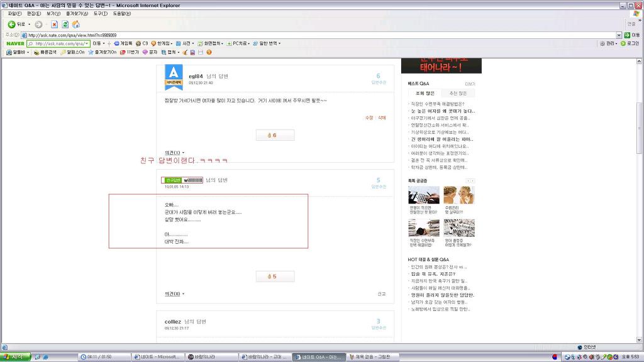Open the 도움말(H) menu
Screen dimensions: 644x362
(122, 14)
